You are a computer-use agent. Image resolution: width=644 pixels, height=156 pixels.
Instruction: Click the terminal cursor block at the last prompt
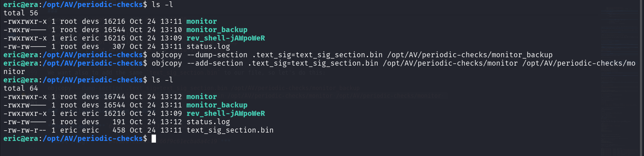pos(154,139)
